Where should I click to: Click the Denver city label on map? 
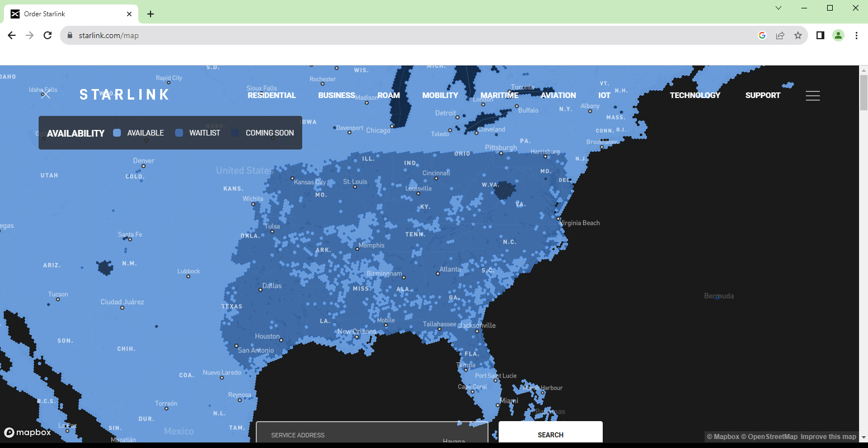[144, 161]
